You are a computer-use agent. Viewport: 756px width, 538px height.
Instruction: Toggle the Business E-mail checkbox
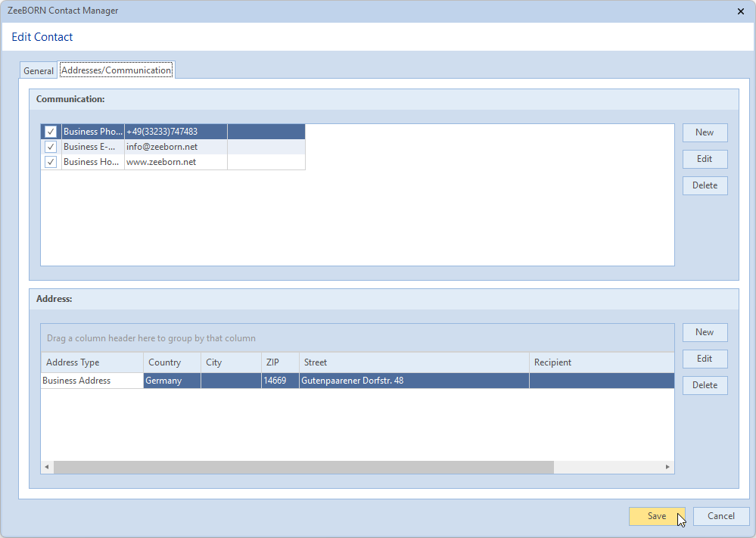[51, 147]
